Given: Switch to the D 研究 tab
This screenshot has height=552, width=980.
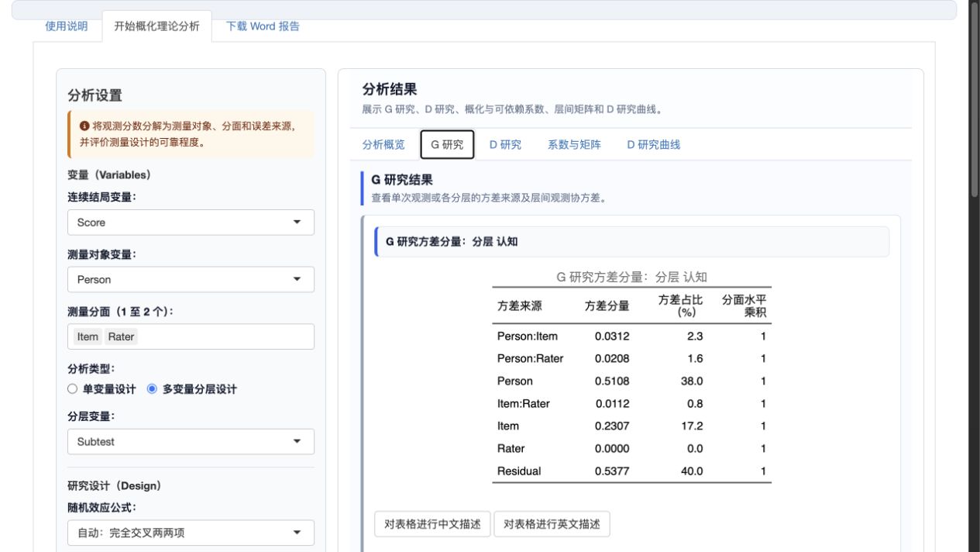Looking at the screenshot, I should click(505, 144).
